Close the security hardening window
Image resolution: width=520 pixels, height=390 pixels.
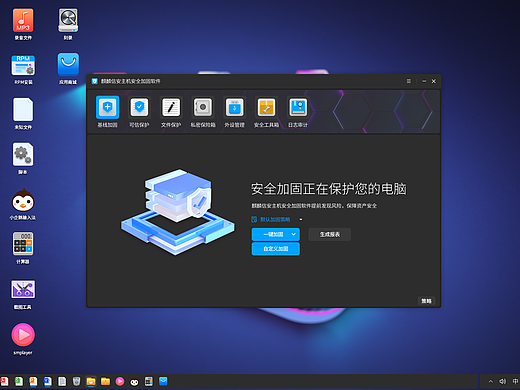point(434,81)
